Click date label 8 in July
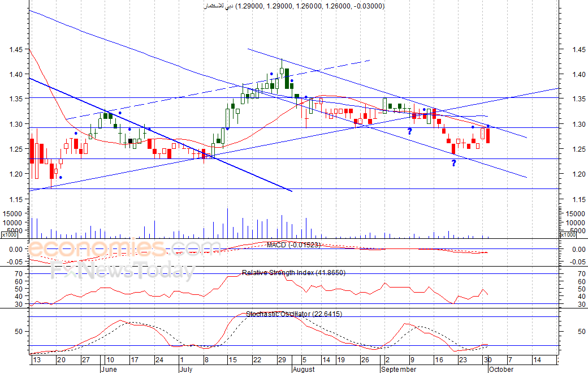Image resolution: width=588 pixels, height=373 pixels. pos(206,360)
